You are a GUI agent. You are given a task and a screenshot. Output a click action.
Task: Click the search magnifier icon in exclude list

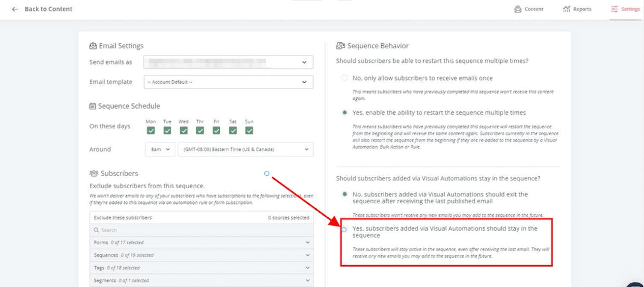coord(97,230)
